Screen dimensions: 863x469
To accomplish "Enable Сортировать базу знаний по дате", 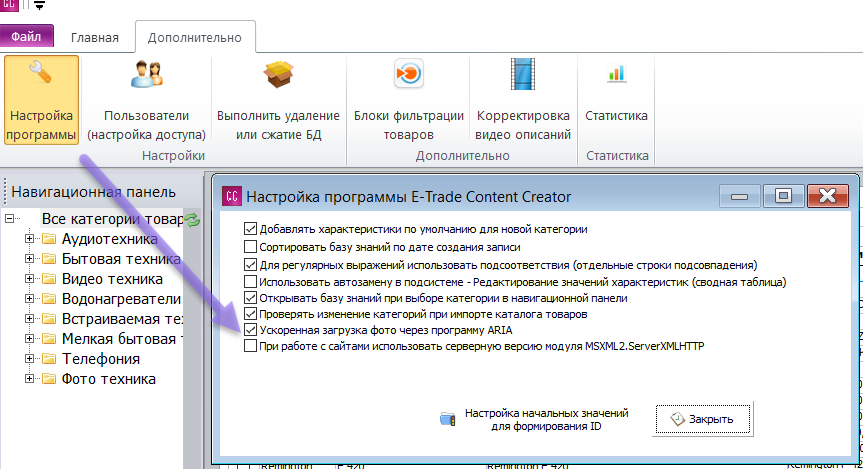I will tap(250, 247).
